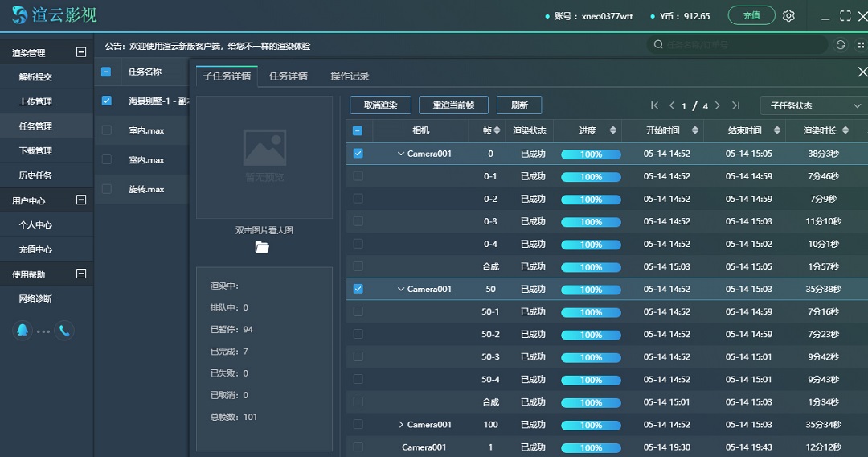Open 下载管理 in the sidebar
Image resolution: width=868 pixels, height=457 pixels.
[x=35, y=150]
